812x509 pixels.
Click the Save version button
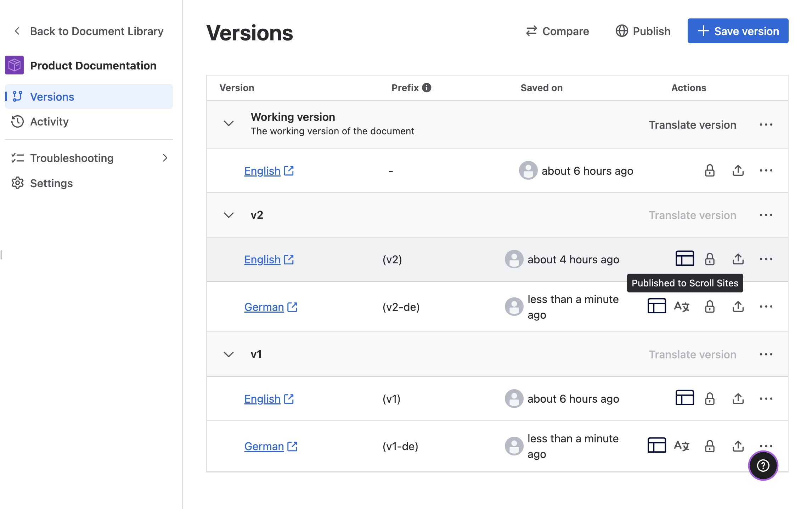(737, 31)
